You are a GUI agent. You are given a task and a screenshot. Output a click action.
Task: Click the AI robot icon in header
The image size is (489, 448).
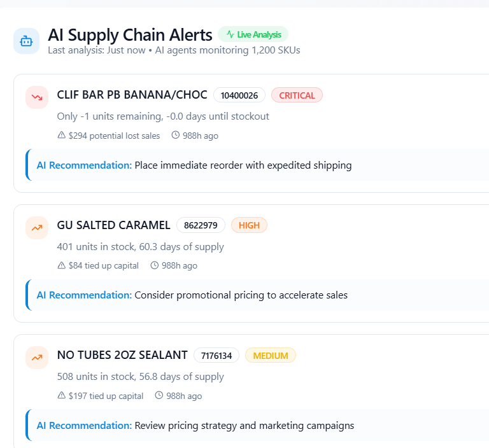pos(26,41)
